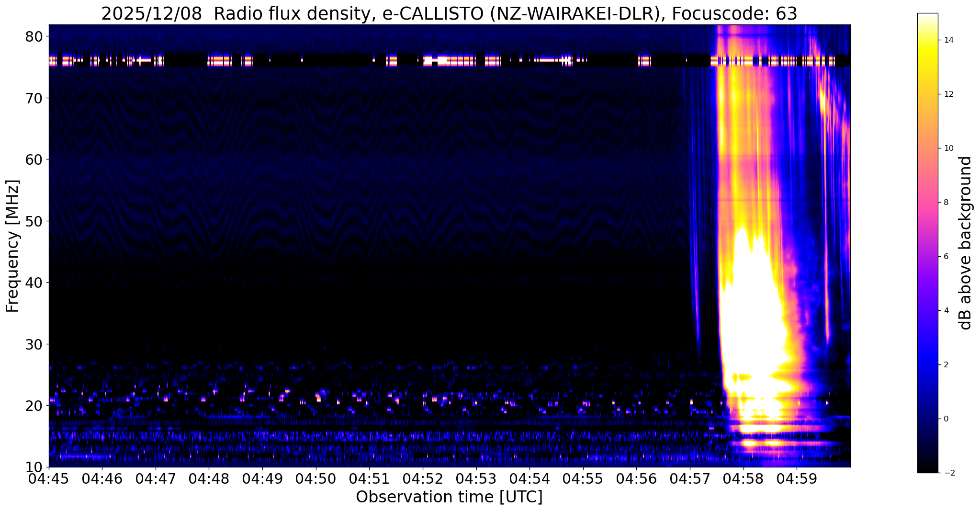980x511 pixels.
Task: Click the 04:50 time tick label
Action: pos(316,478)
